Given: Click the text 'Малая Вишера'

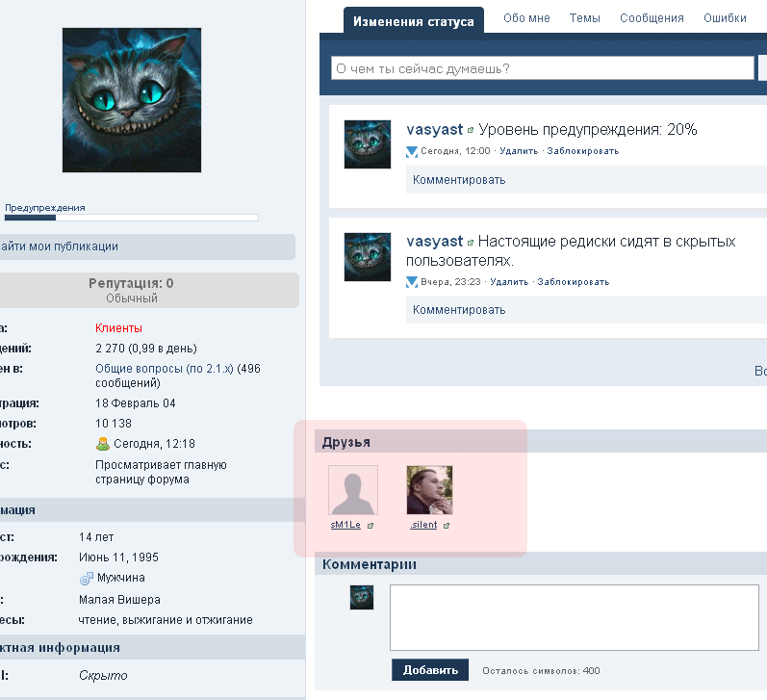Looking at the screenshot, I should pyautogui.click(x=119, y=600).
